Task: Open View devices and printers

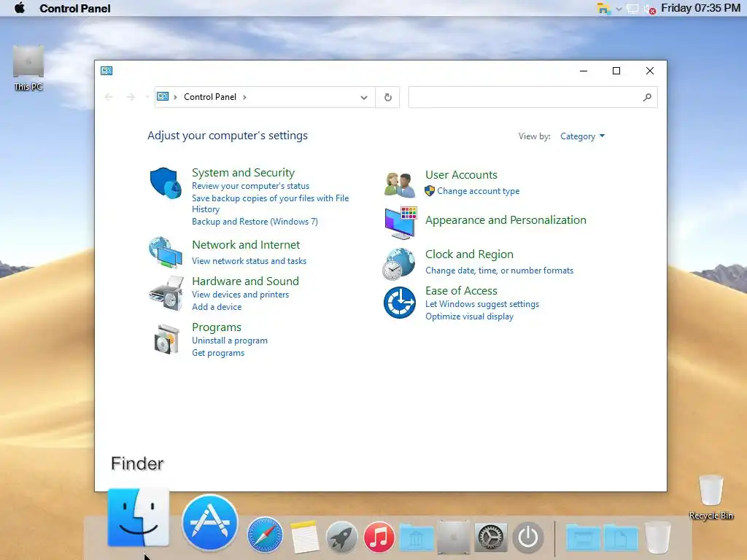Action: (x=240, y=295)
